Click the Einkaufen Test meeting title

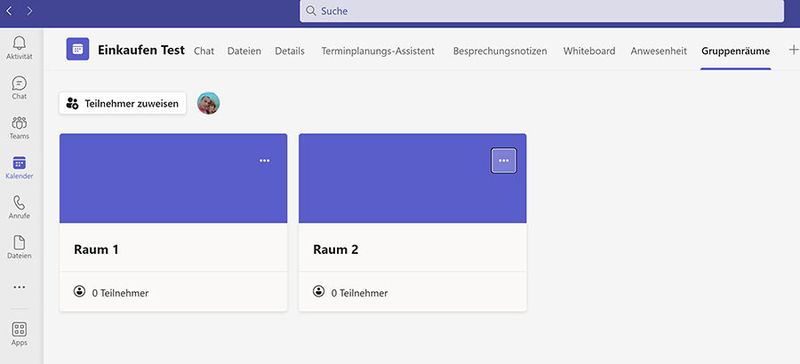click(141, 50)
